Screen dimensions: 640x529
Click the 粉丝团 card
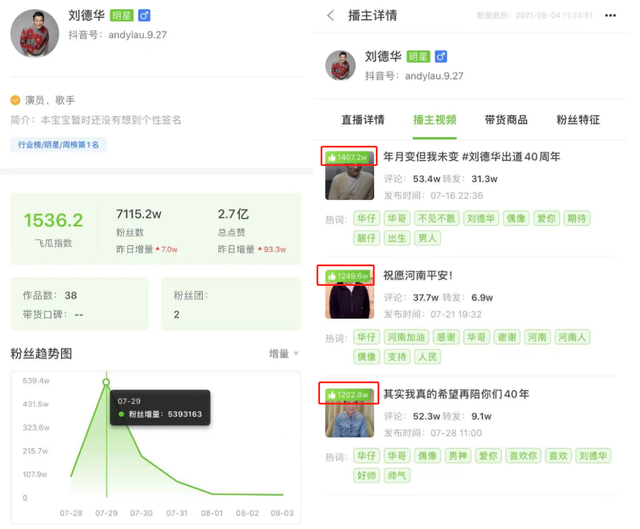231,303
